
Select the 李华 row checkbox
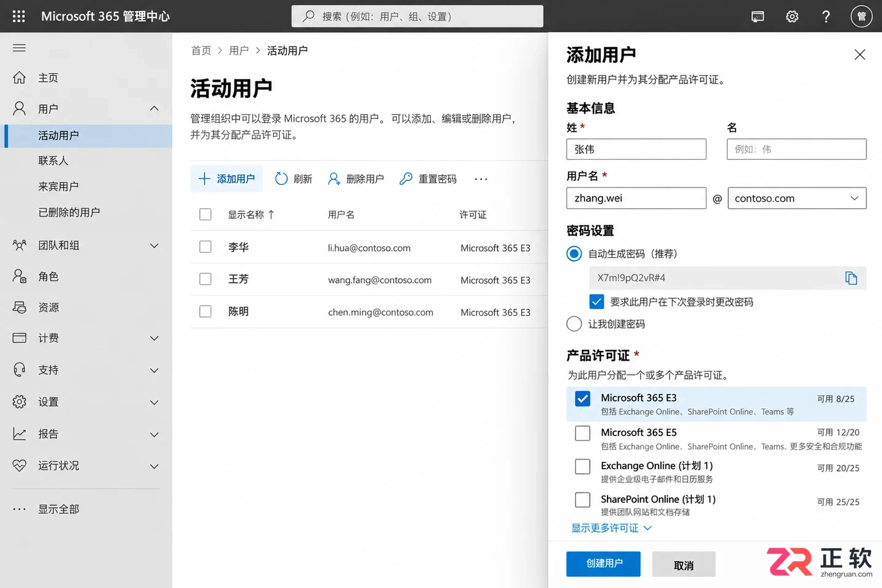point(205,247)
